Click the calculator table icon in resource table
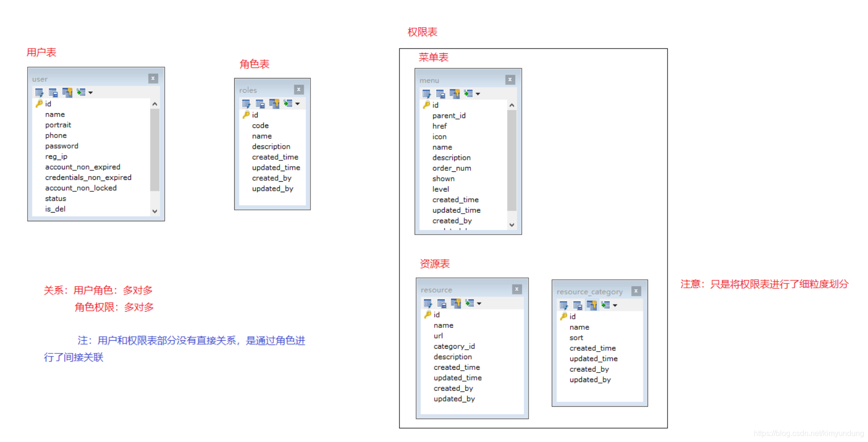 [442, 304]
